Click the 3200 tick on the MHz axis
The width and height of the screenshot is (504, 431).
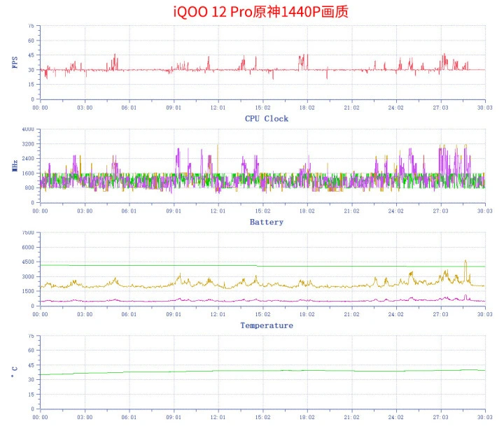(x=28, y=144)
